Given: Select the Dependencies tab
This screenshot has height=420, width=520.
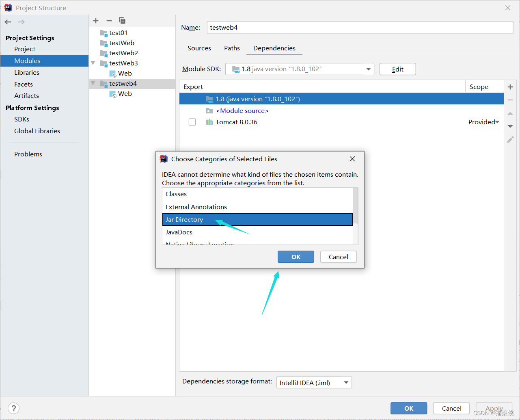Looking at the screenshot, I should [274, 48].
